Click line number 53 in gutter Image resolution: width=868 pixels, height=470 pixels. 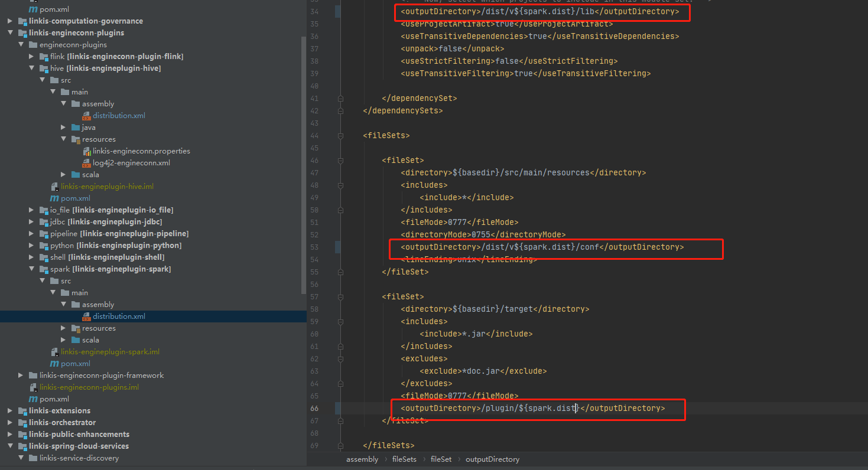point(314,247)
